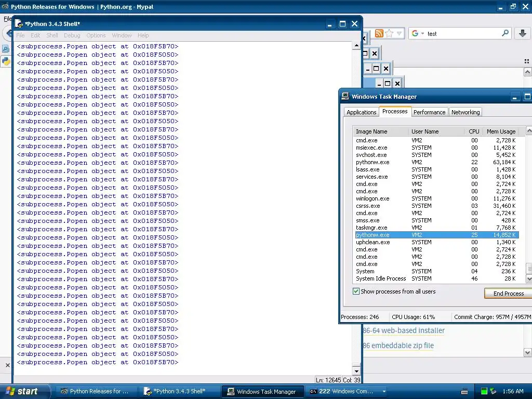
Task: Select the services.exe process row
Action: [436, 177]
